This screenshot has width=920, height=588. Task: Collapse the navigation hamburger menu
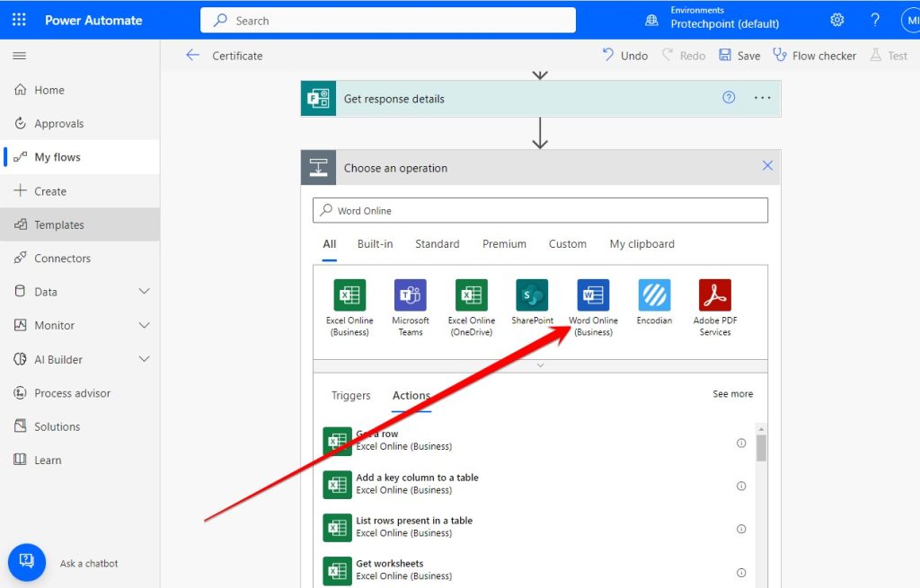[20, 56]
